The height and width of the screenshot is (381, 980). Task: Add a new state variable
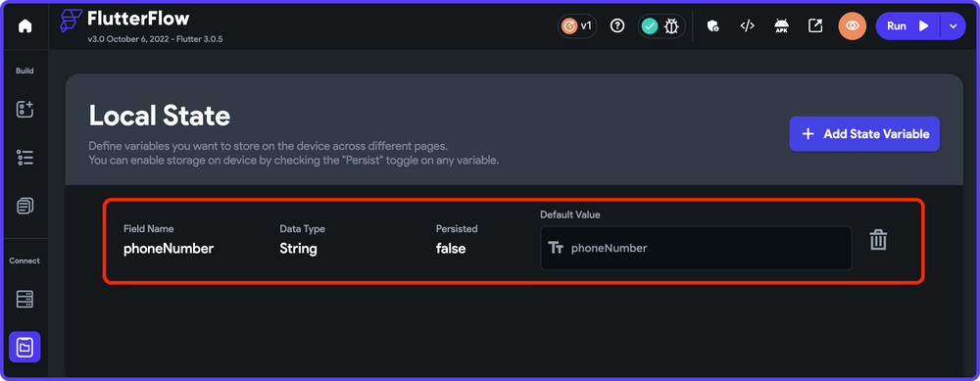[x=864, y=133]
